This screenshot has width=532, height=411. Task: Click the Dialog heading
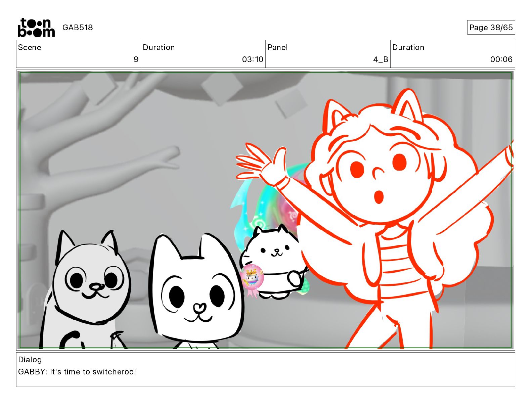pyautogui.click(x=30, y=360)
